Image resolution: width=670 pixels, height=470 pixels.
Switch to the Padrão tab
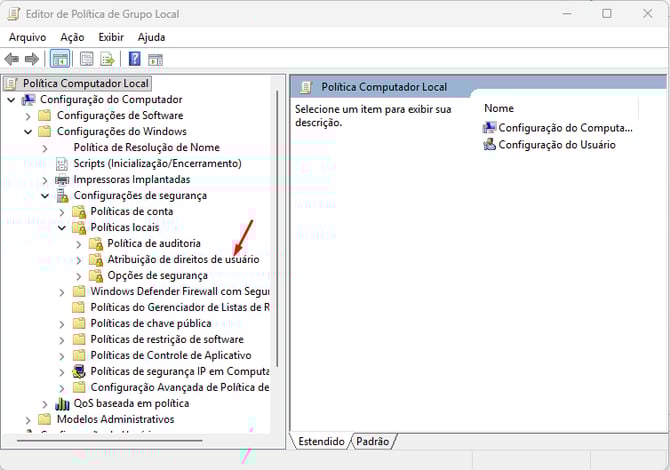pyautogui.click(x=372, y=441)
